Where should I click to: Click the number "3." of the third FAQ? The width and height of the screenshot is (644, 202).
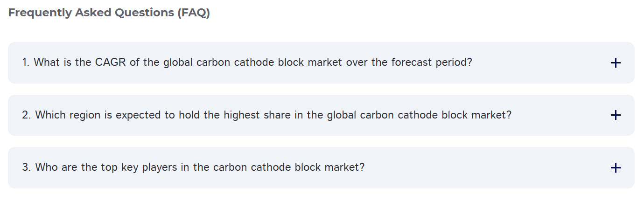pyautogui.click(x=27, y=167)
